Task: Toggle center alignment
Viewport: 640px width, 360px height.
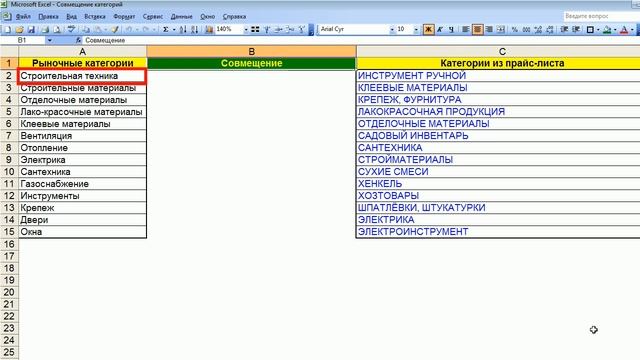Action: click(x=477, y=29)
